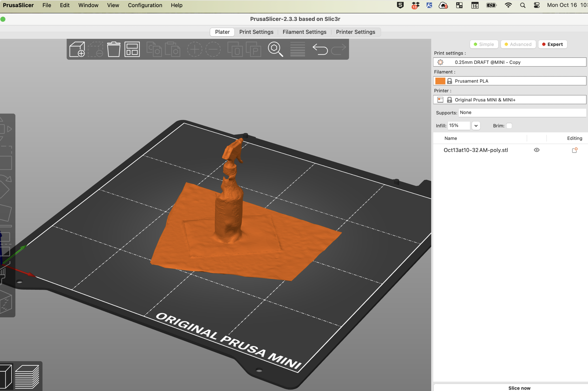Open Control Center in the menu bar

537,5
